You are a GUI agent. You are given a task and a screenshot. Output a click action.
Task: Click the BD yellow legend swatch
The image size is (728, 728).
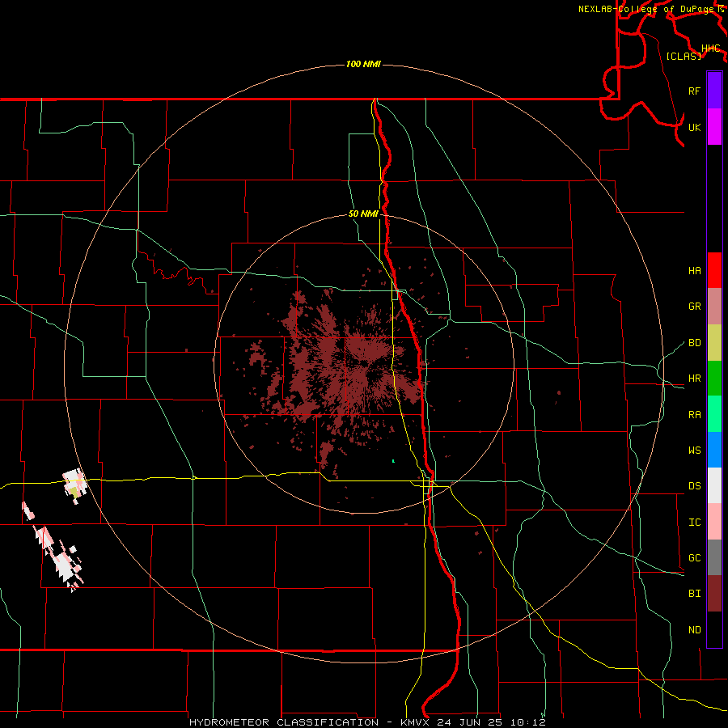click(714, 342)
